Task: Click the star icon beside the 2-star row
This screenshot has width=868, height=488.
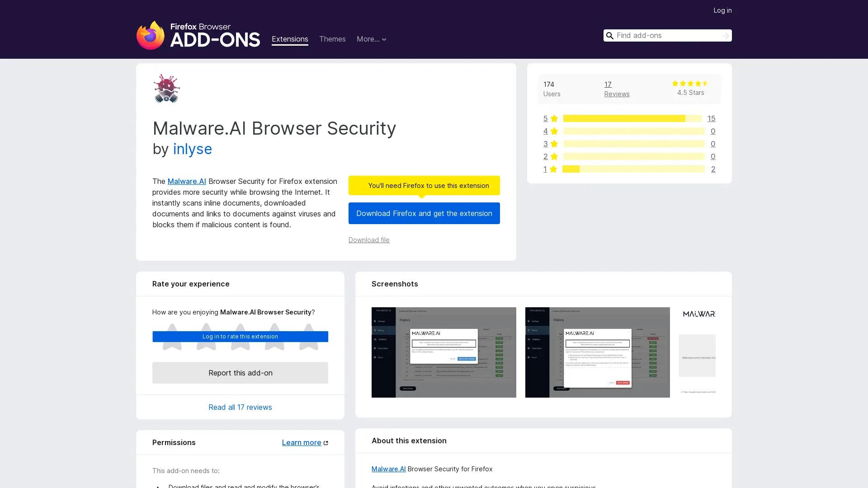Action: 553,156
